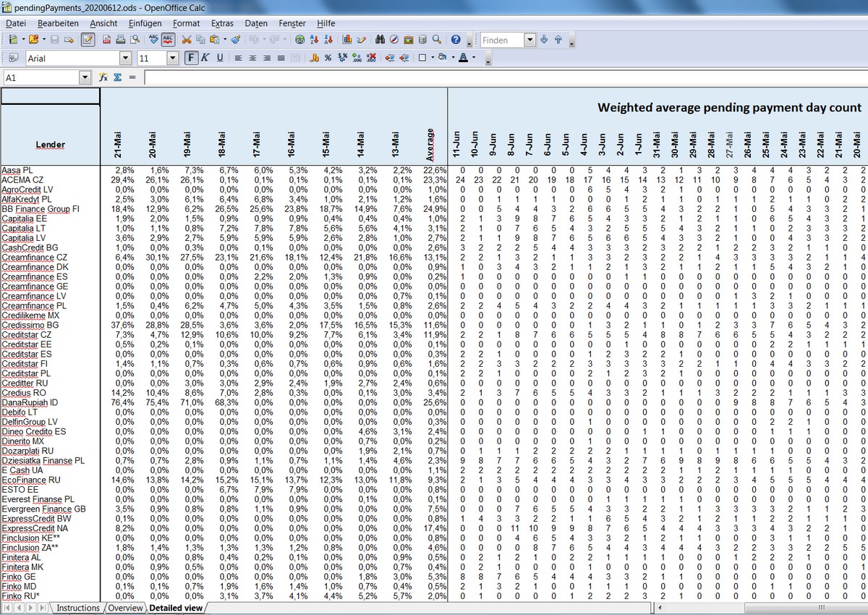Toggle Edit File mode icon
Viewport: 868px width, 615px height.
88,40
